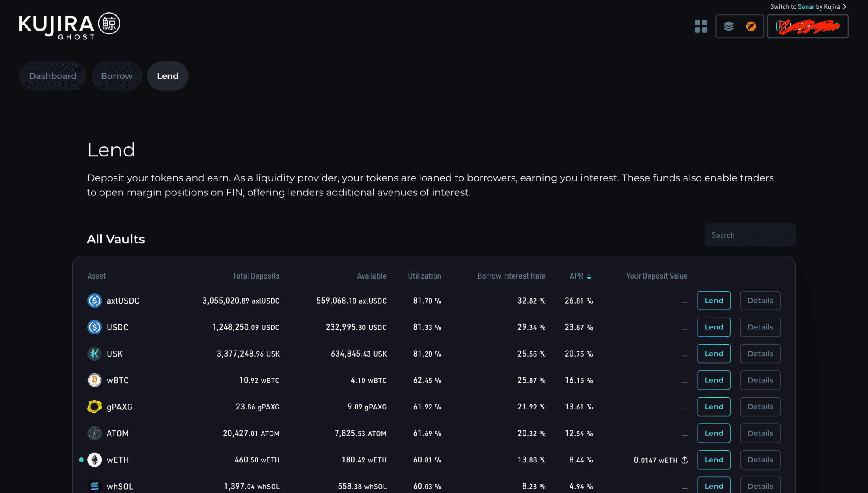
Task: Click the Your Deposit Value header
Action: tap(657, 276)
